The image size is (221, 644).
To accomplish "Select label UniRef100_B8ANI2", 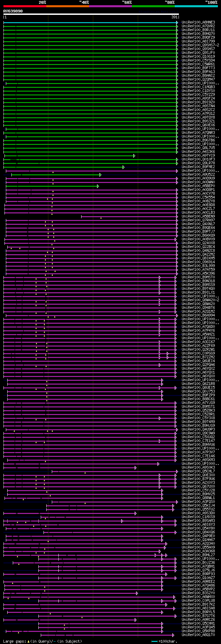I will tap(198, 76).
